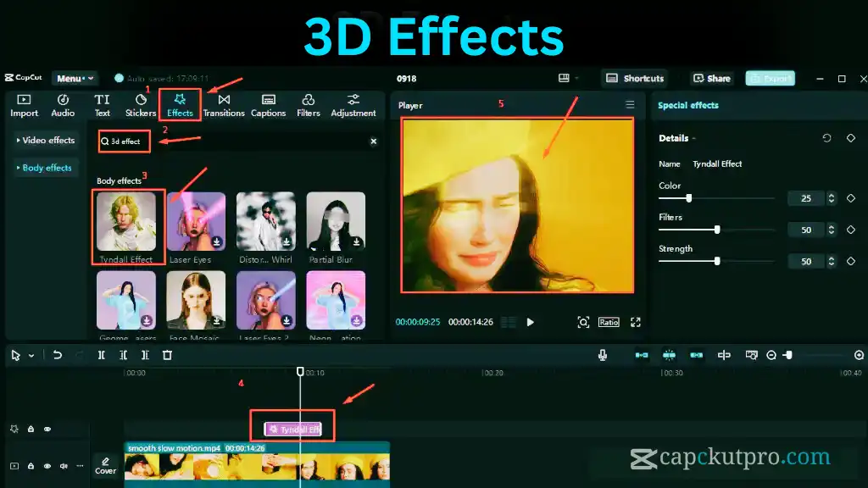868x488 pixels.
Task: Mute the main video track audio
Action: (64, 466)
